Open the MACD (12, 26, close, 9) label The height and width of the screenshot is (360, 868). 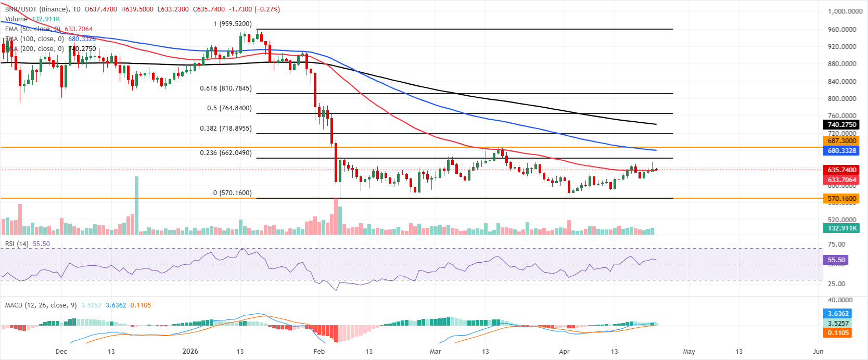pos(41,305)
